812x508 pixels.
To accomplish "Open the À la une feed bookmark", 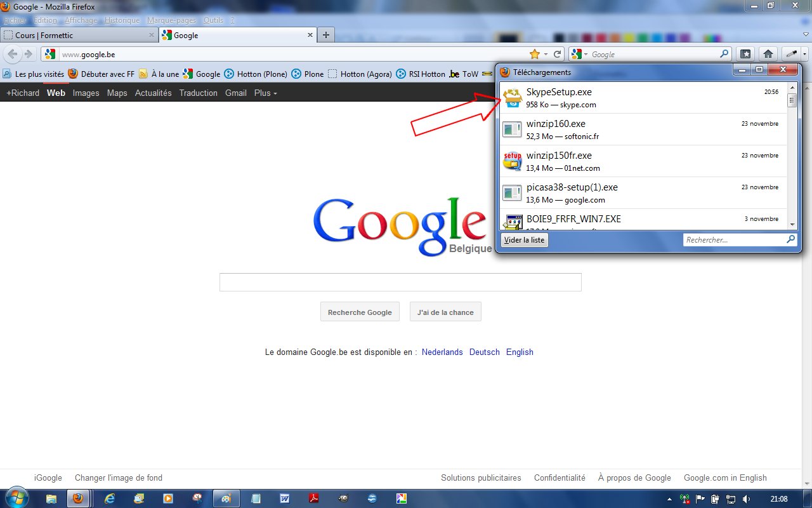I will pos(159,74).
